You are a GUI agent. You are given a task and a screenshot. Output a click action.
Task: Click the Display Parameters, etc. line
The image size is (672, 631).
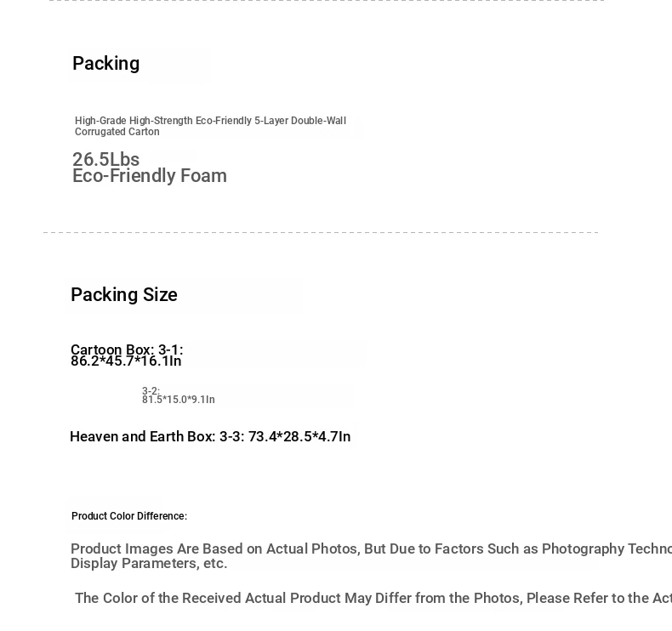149,563
